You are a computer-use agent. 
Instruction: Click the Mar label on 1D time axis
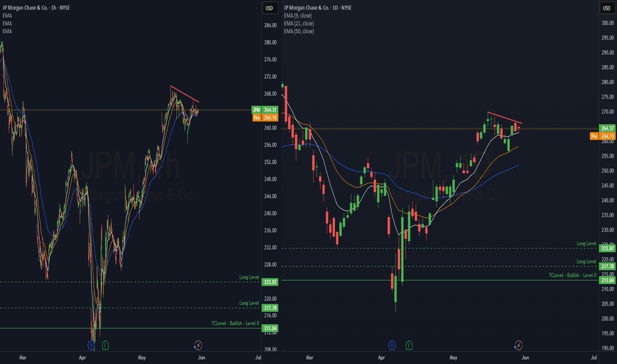coord(310,357)
